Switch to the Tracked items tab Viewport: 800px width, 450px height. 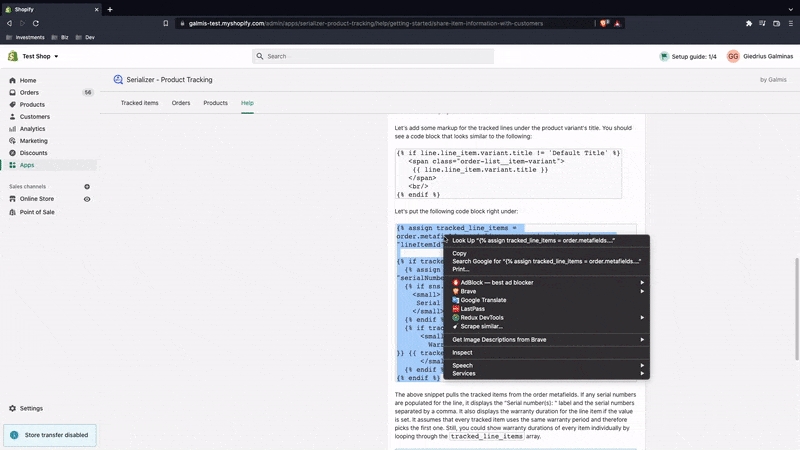pos(139,103)
